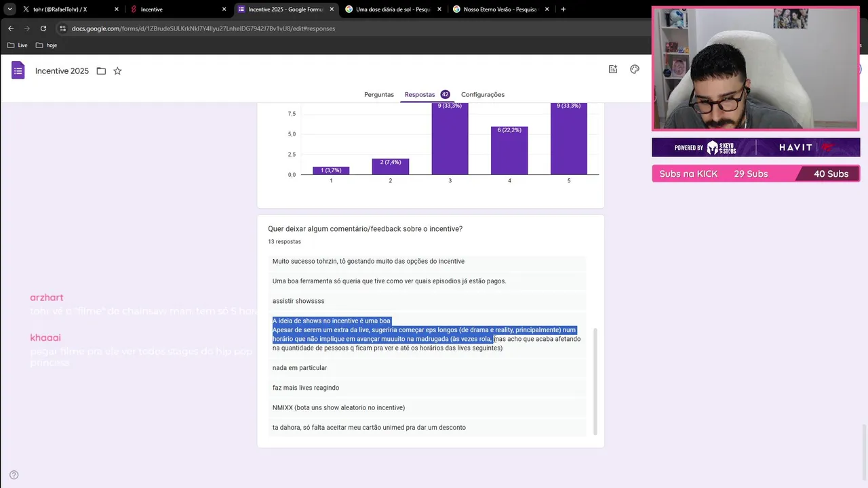The height and width of the screenshot is (488, 868).
Task: Click the chart bar for rating 1
Action: [331, 171]
